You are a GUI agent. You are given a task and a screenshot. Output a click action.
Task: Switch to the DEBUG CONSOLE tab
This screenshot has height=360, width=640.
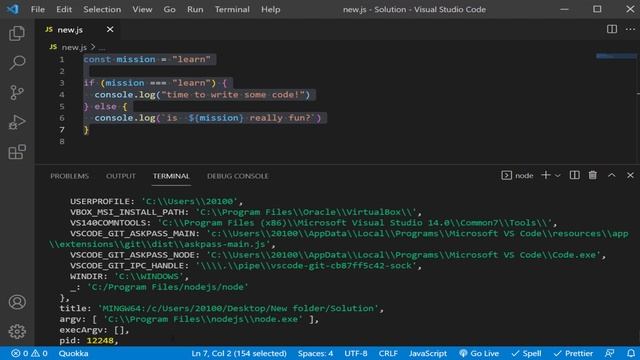238,176
